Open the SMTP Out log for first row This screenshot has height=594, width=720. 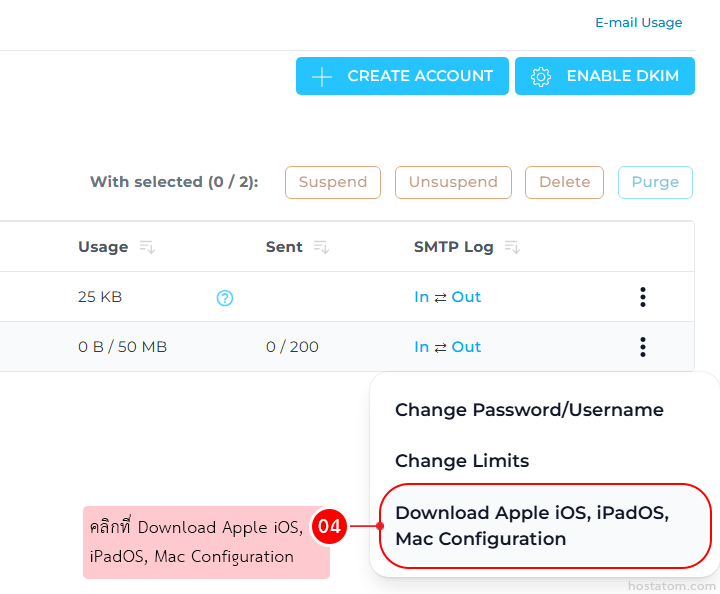tap(466, 297)
